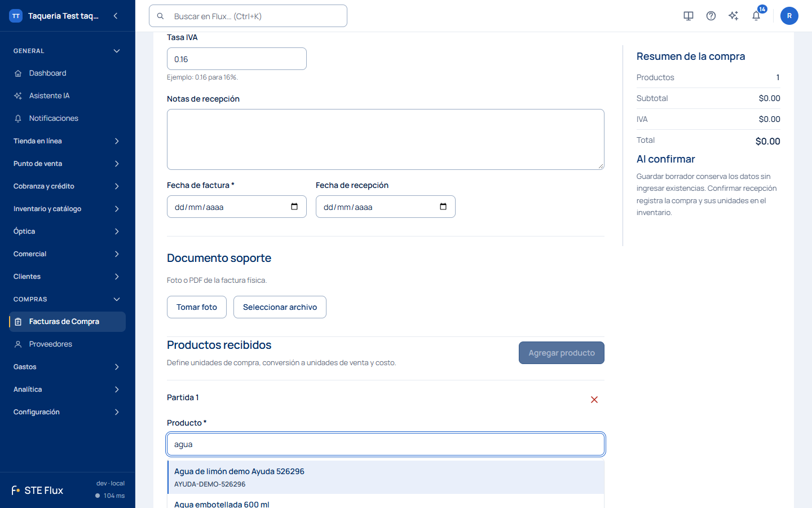Image resolution: width=812 pixels, height=508 pixels.
Task: Go to Dashboard
Action: tap(67, 73)
